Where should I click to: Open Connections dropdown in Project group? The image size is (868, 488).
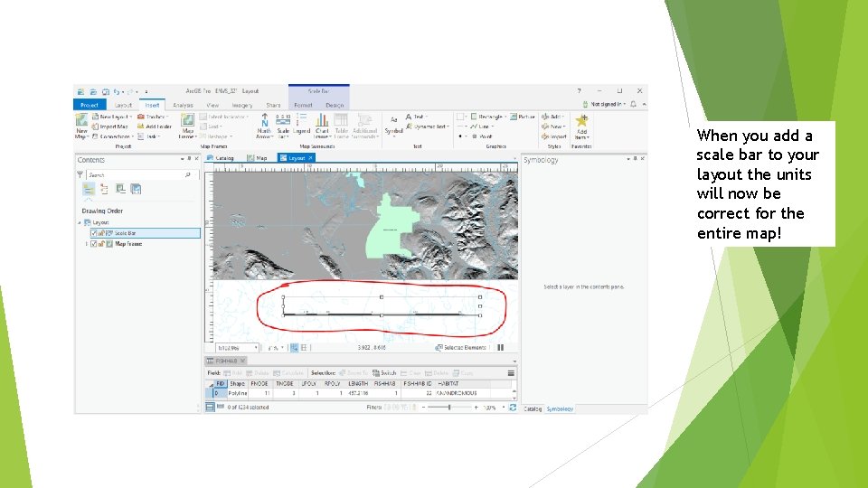click(x=113, y=136)
